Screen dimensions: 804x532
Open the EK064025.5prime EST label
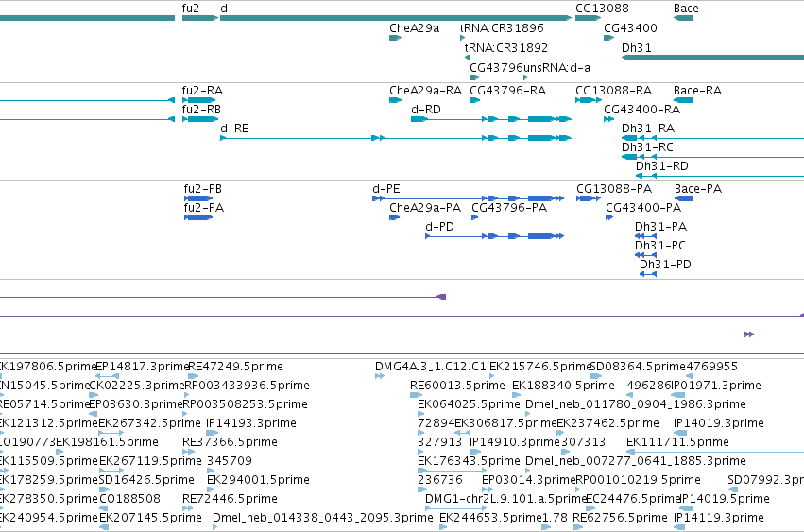click(469, 404)
